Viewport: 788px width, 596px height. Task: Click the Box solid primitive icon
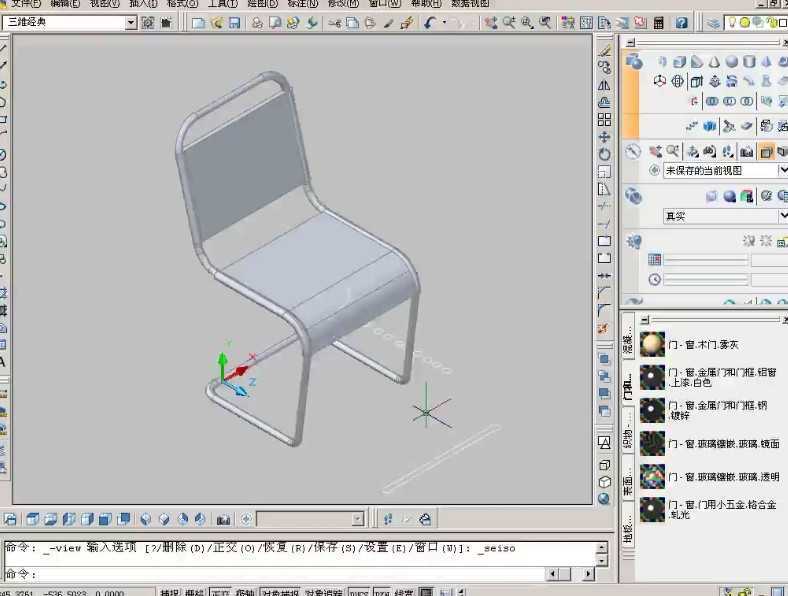679,62
